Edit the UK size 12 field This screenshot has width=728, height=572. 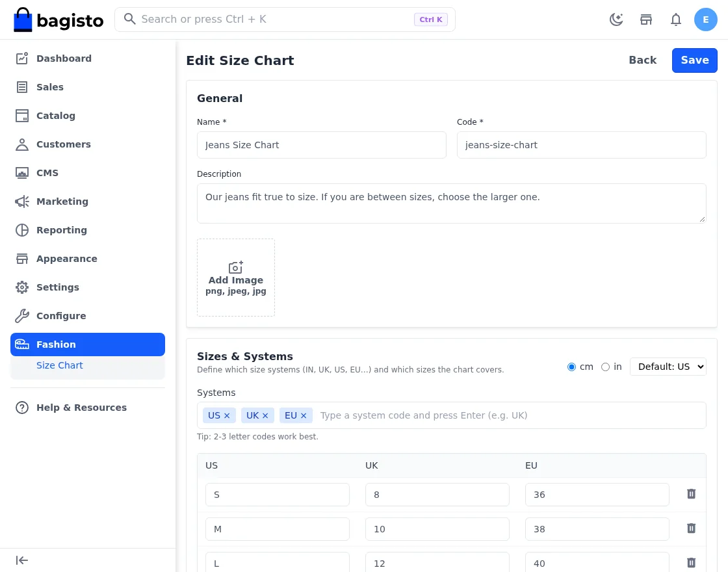pyautogui.click(x=437, y=562)
